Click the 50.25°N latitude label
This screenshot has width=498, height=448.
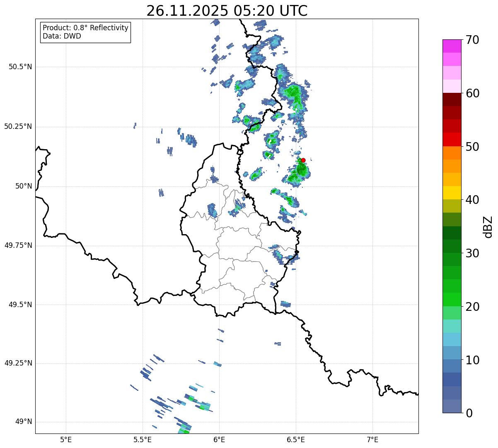18,126
